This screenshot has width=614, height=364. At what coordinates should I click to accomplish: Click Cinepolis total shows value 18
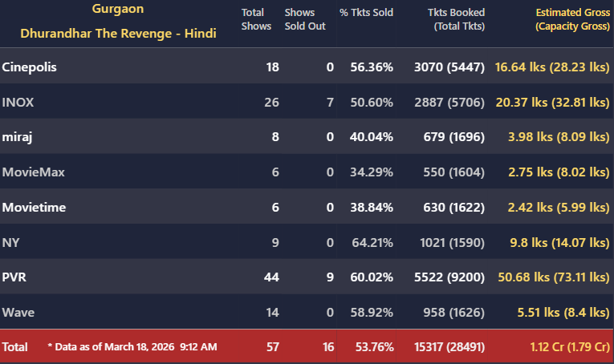pyautogui.click(x=273, y=67)
